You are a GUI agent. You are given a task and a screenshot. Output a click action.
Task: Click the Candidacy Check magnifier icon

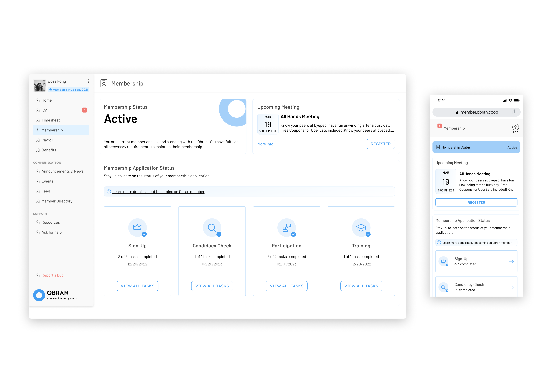coord(212,228)
